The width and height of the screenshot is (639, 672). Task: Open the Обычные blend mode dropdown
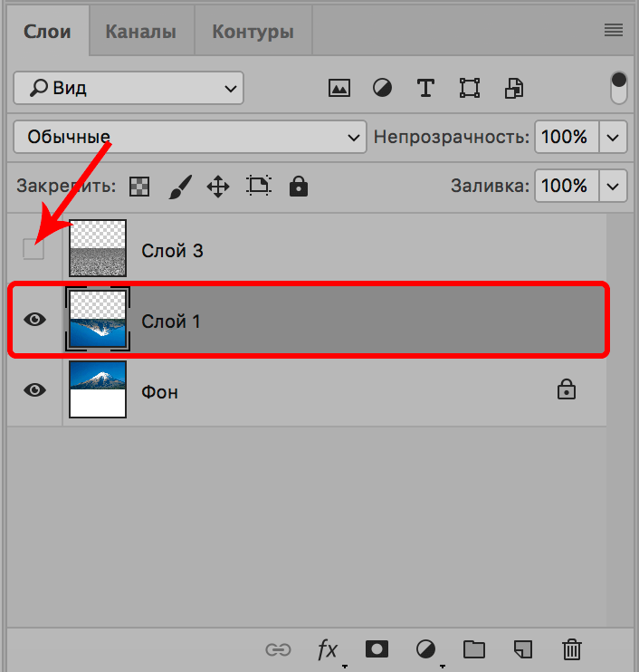pos(190,138)
